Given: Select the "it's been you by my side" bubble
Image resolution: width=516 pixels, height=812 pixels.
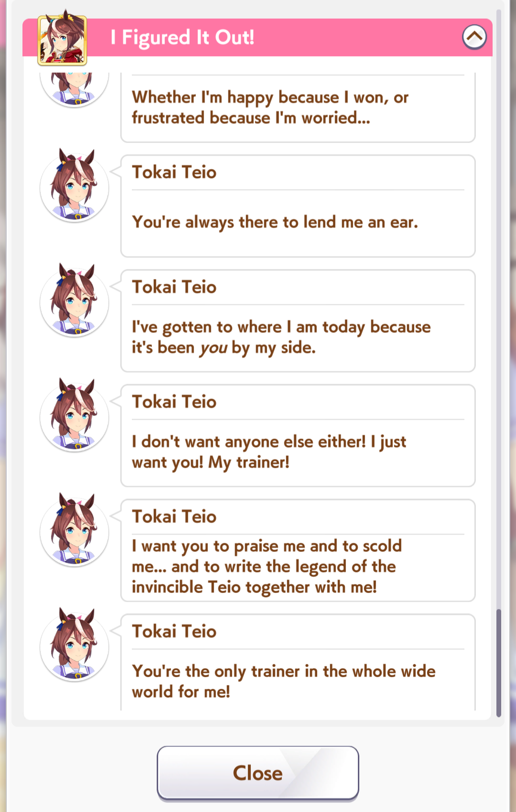Looking at the screenshot, I should coord(298,321).
